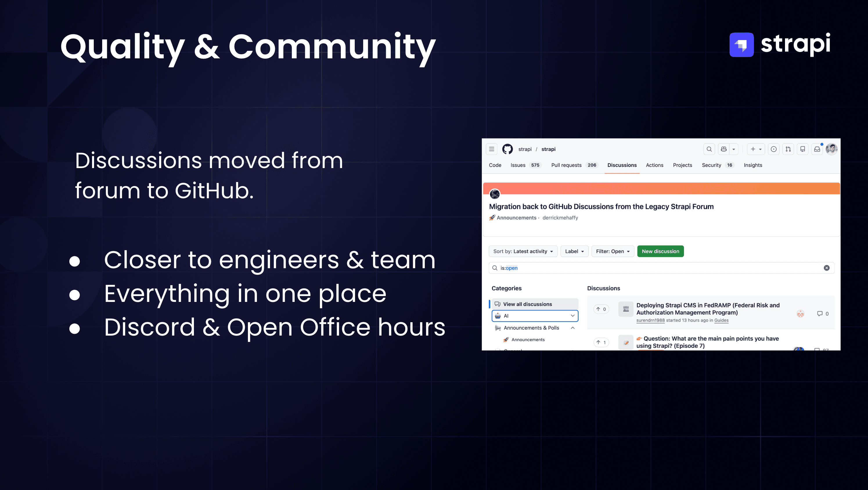Go to the Actions tab
Viewport: 868px width, 490px height.
tap(654, 165)
